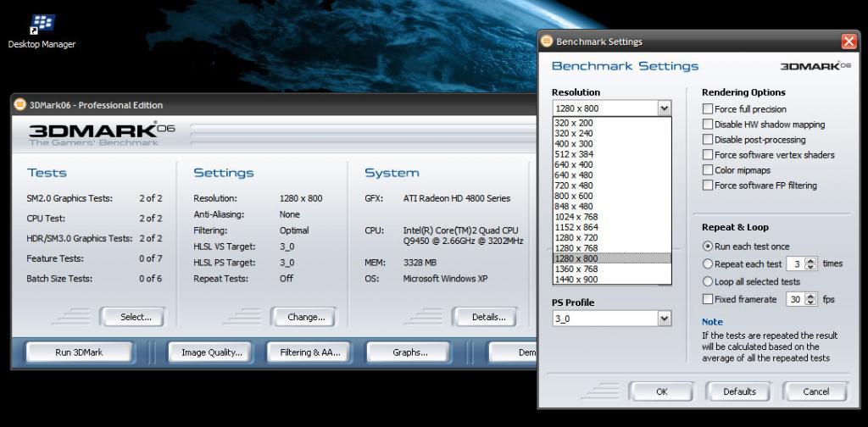Start the benchmark with Run 3DMark
This screenshot has height=427, width=868.
pyautogui.click(x=79, y=352)
